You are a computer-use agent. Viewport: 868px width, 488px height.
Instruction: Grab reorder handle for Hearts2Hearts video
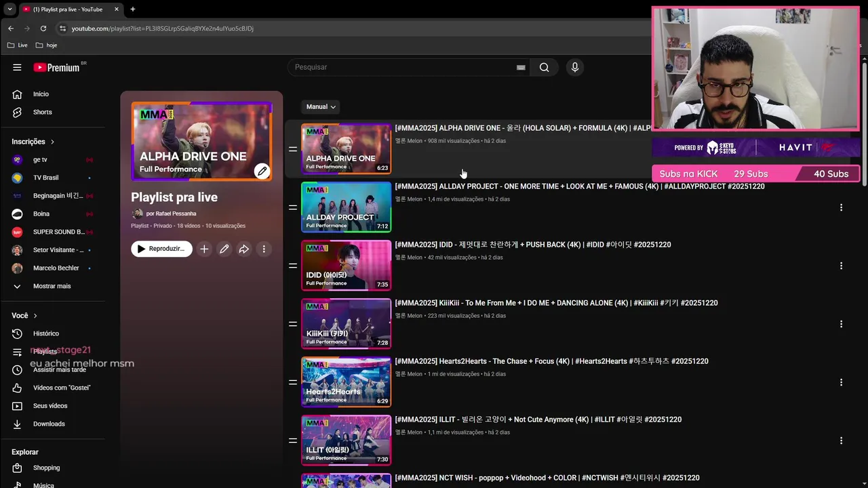[x=293, y=382]
